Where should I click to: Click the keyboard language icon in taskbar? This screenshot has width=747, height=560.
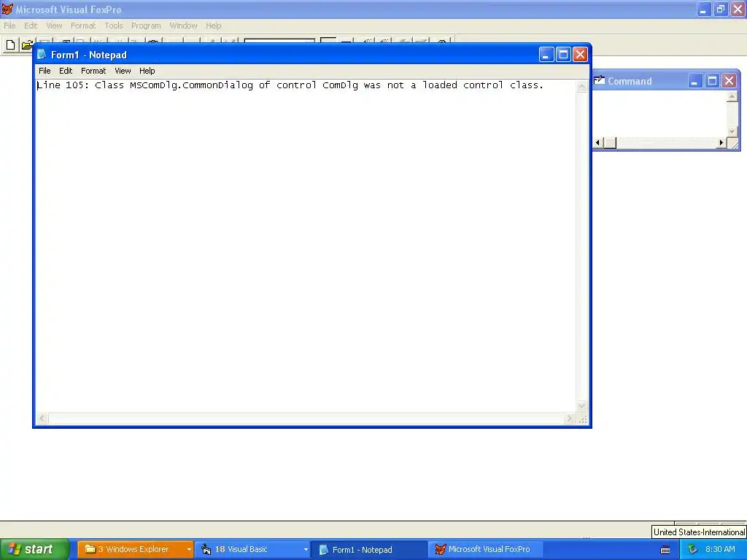(x=665, y=550)
